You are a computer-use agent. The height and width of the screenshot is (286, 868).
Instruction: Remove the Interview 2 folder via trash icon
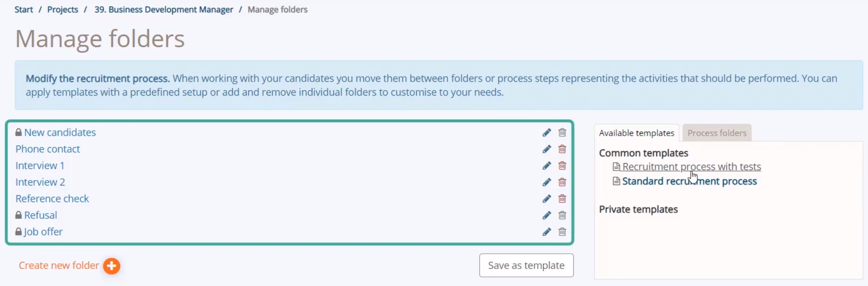562,182
